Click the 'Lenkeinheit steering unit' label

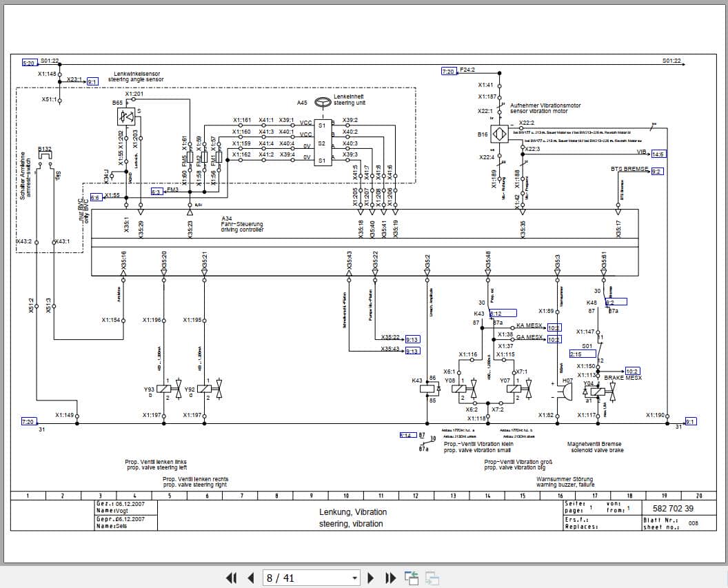(x=350, y=100)
